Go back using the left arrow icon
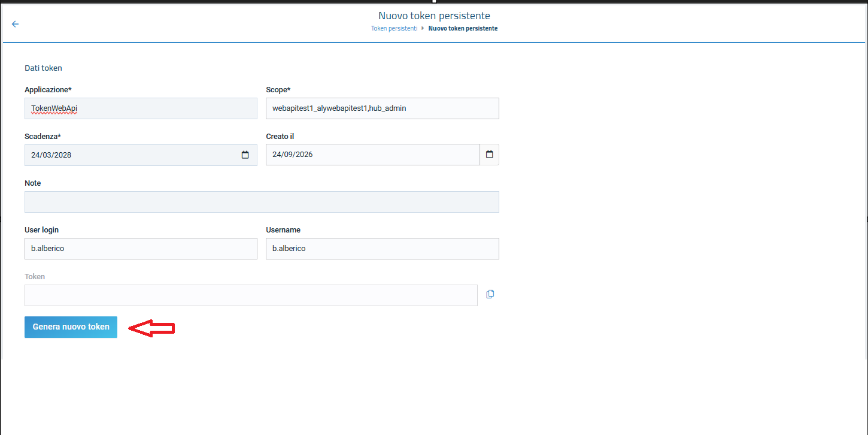Screen dimensions: 868x435 click(x=15, y=24)
